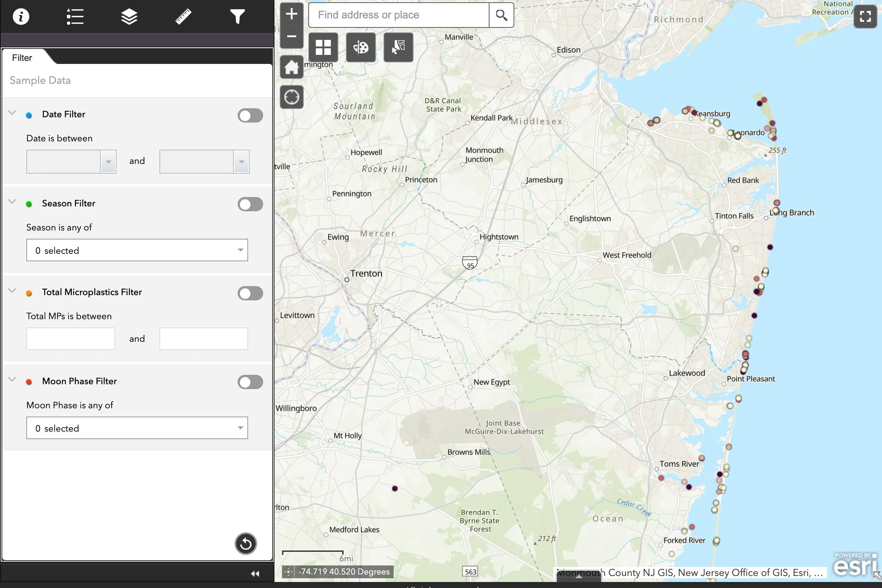Select the measurement ruler tool

coord(183,17)
